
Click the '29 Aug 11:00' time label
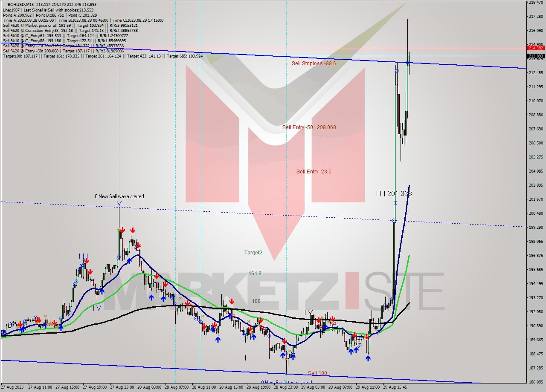[x=368, y=387]
